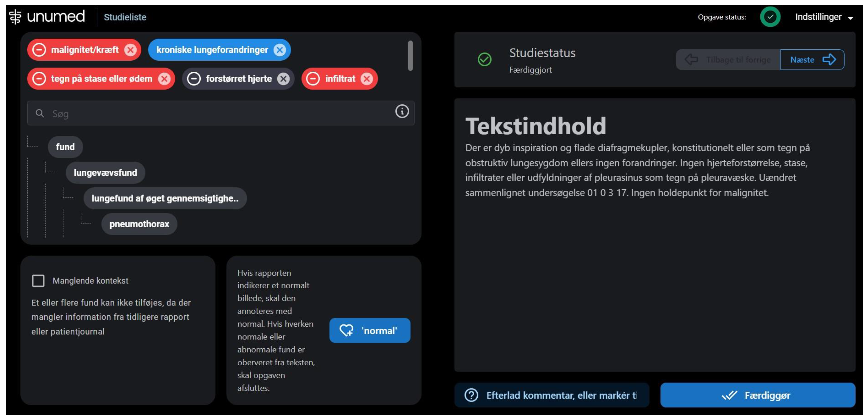Remove the infiltrat tag
Screen dimensions: 868x420
pyautogui.click(x=367, y=79)
